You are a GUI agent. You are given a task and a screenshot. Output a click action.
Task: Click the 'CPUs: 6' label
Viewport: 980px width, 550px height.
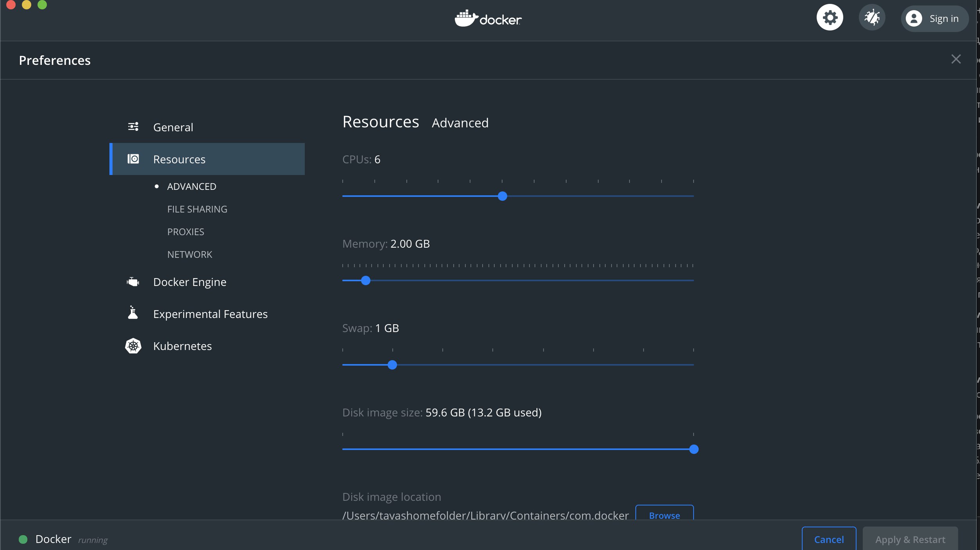361,159
